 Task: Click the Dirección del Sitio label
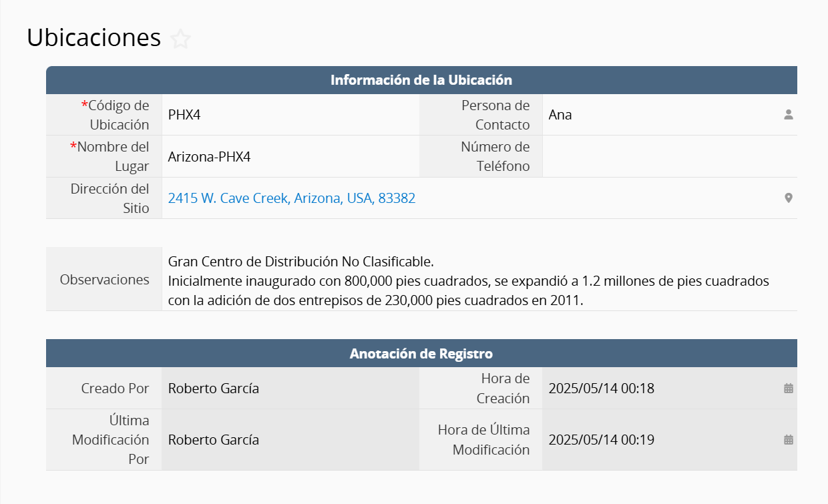[110, 198]
